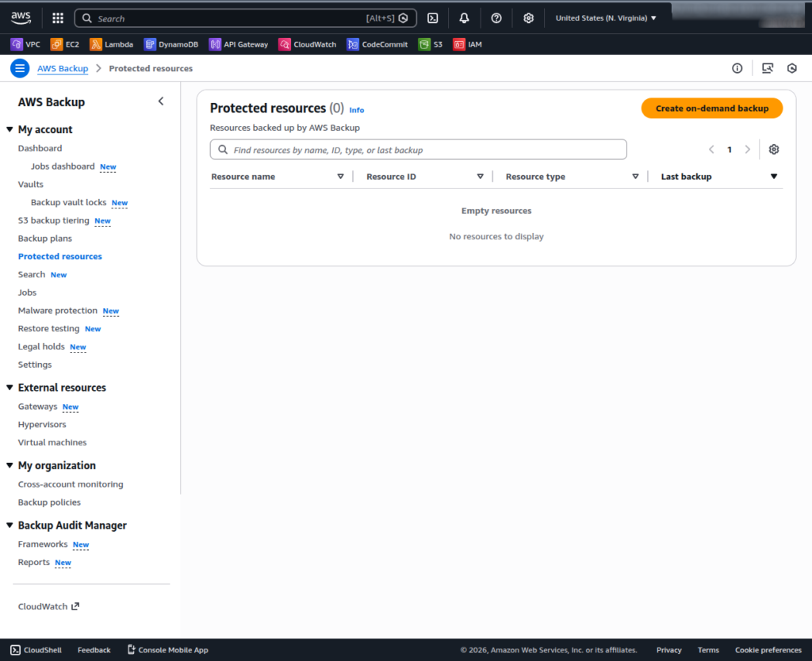
Task: Open VPC service shortcut
Action: tap(25, 44)
